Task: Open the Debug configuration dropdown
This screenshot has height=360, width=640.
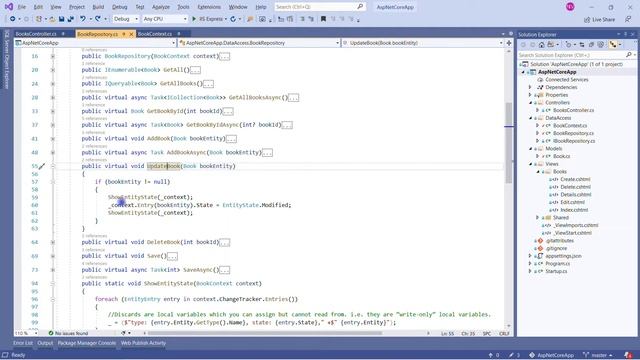Action: (x=126, y=19)
